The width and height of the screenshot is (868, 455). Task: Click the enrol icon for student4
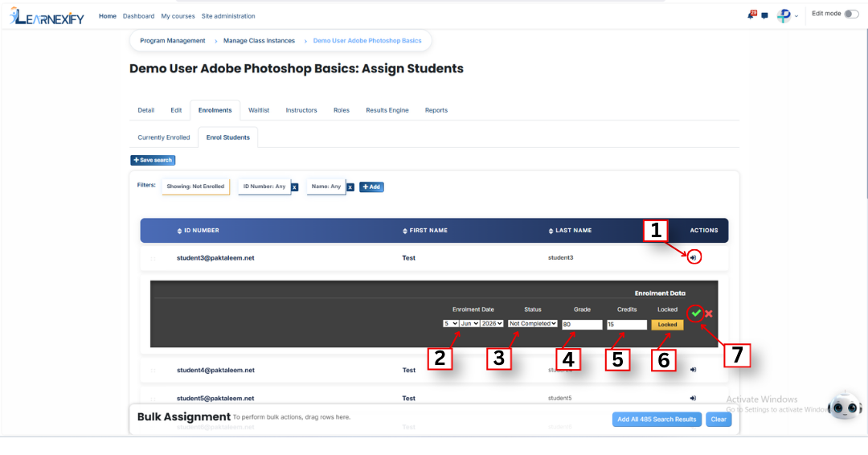[693, 370]
